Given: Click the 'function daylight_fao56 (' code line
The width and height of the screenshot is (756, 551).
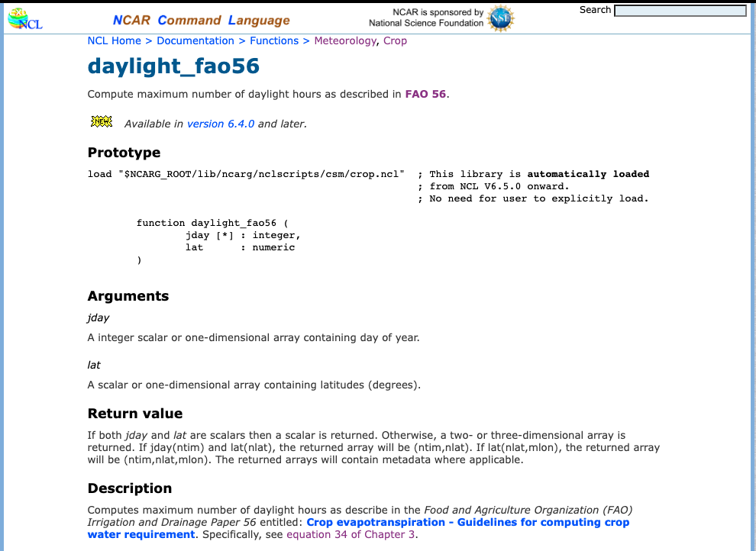Looking at the screenshot, I should (212, 223).
